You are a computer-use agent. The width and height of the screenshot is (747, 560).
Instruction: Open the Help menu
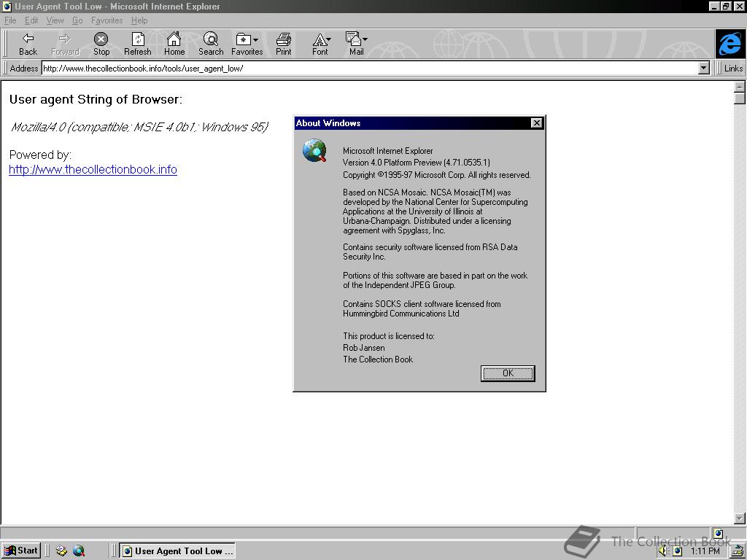point(139,20)
